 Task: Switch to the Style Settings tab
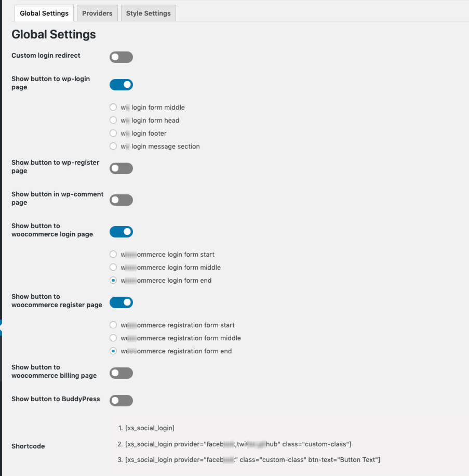[148, 13]
